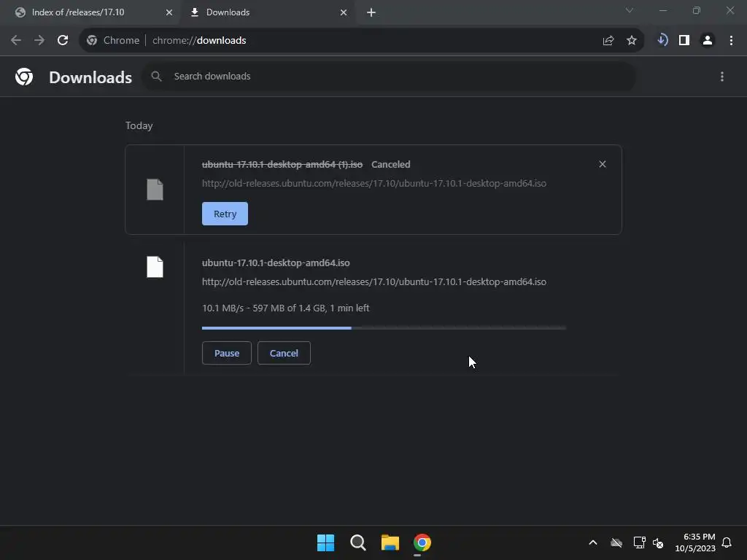The image size is (747, 560).
Task: Click the struck-through canceled file name
Action: [x=282, y=164]
